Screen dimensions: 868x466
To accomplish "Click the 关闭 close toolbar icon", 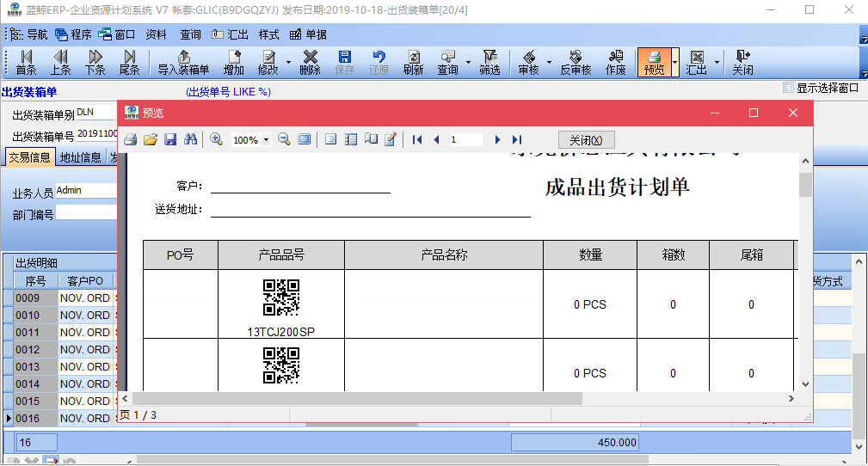I will (743, 62).
